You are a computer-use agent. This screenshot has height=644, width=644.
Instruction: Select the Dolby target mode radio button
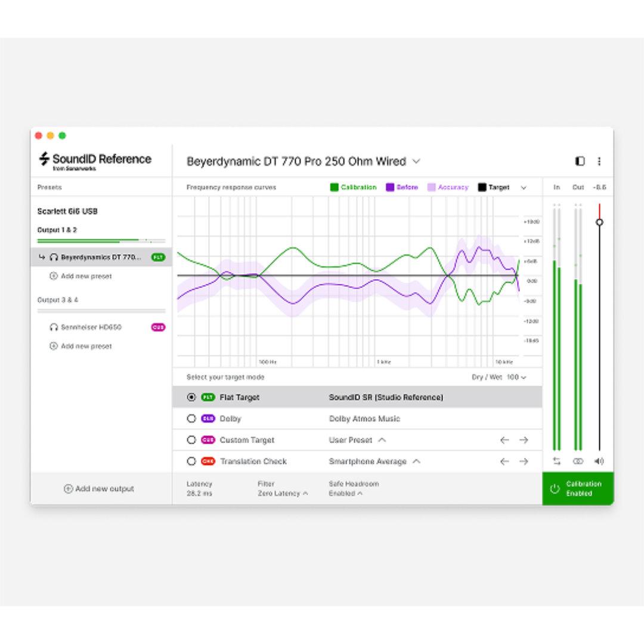[x=191, y=419]
